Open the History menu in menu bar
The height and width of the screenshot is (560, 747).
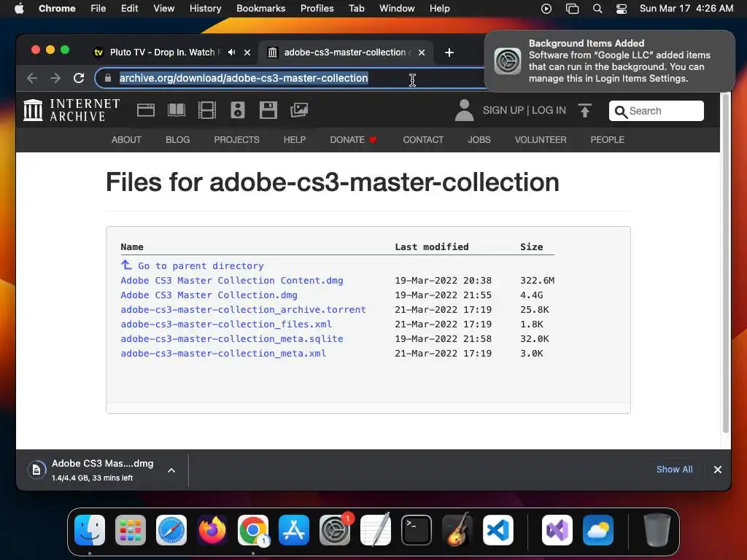tap(205, 9)
